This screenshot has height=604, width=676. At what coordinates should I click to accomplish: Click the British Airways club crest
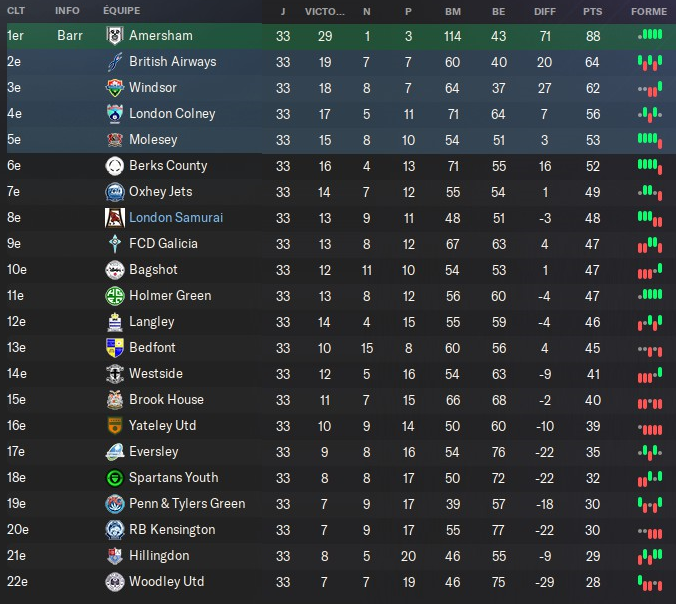[114, 62]
